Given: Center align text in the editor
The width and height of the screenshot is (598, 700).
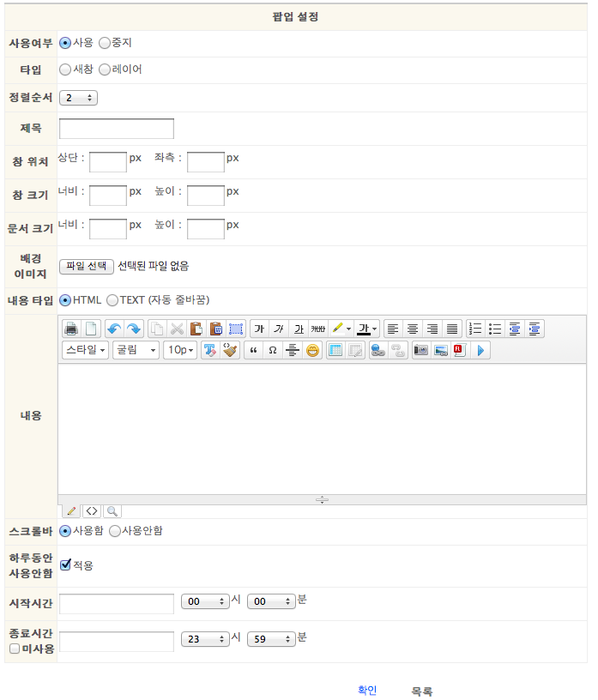Looking at the screenshot, I should click(x=413, y=329).
